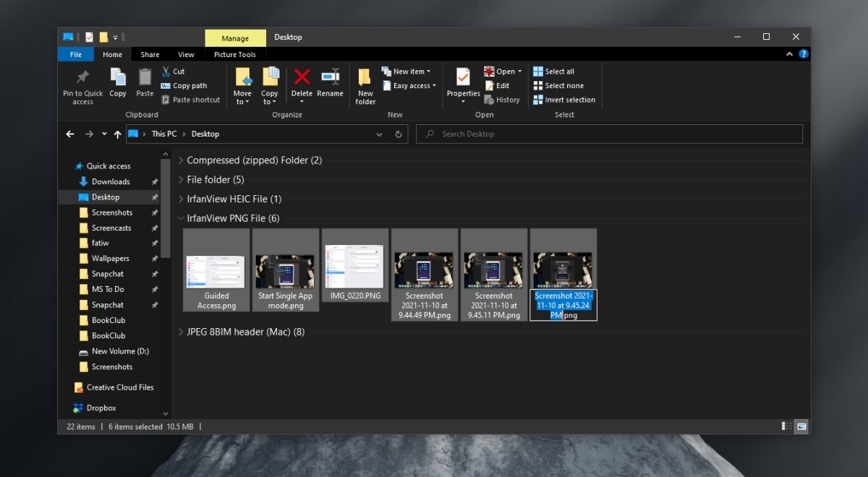This screenshot has width=868, height=477.
Task: Switch to the View tab
Action: (x=186, y=54)
